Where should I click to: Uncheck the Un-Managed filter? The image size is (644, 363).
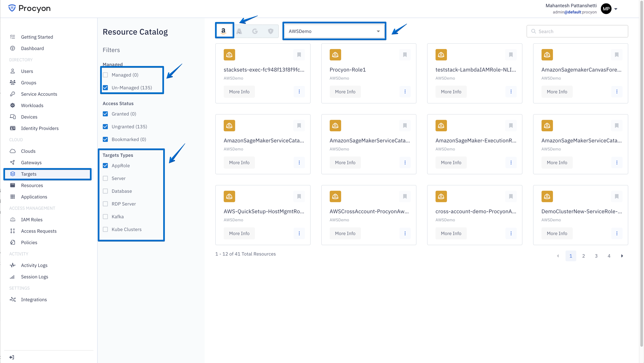pos(105,88)
